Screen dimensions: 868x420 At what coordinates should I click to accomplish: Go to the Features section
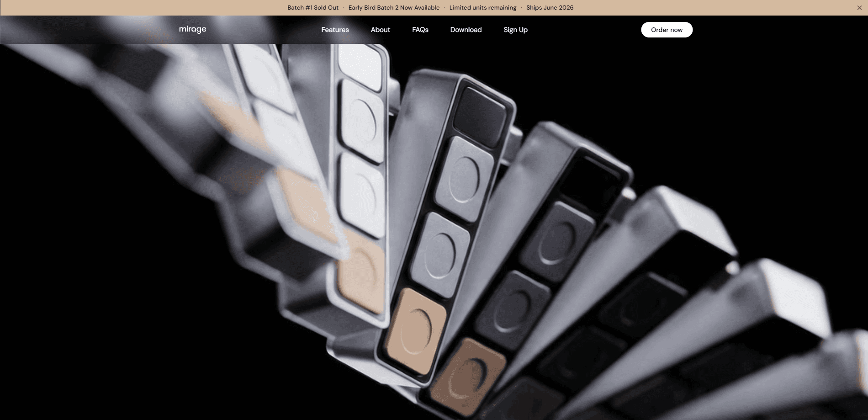click(335, 30)
